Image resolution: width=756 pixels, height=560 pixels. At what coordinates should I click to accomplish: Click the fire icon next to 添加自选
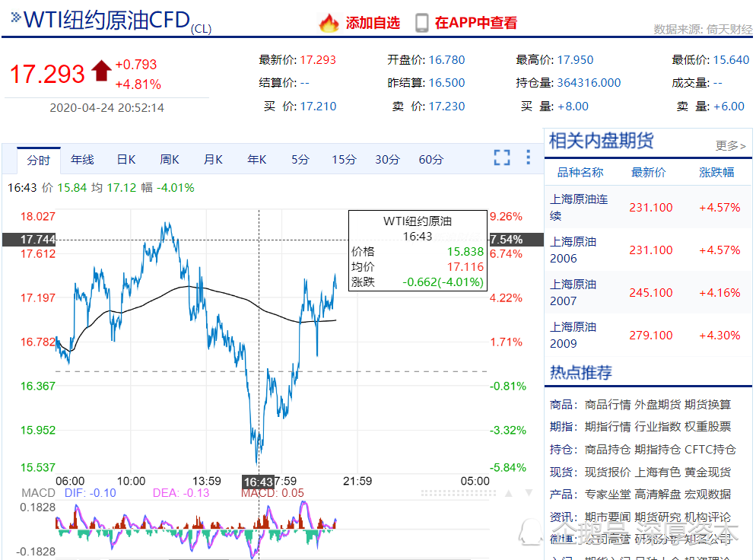point(329,23)
